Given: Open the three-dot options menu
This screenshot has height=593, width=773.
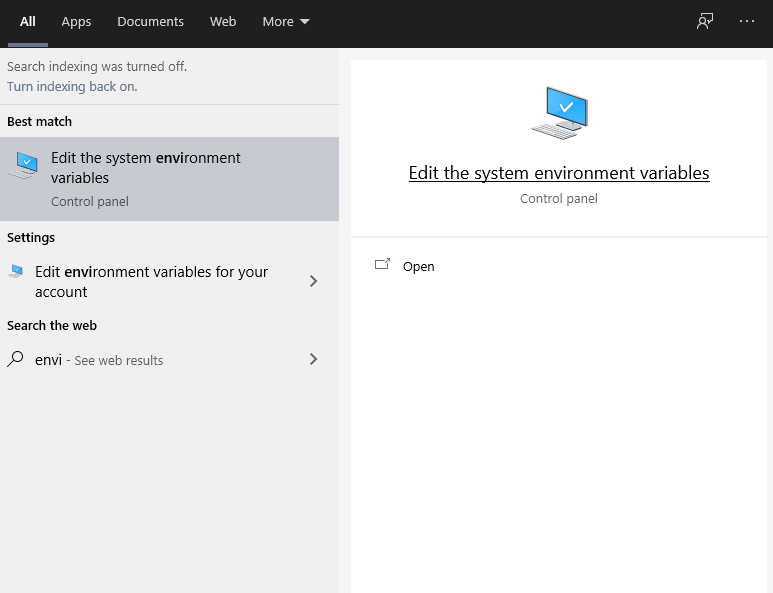Looking at the screenshot, I should (747, 21).
